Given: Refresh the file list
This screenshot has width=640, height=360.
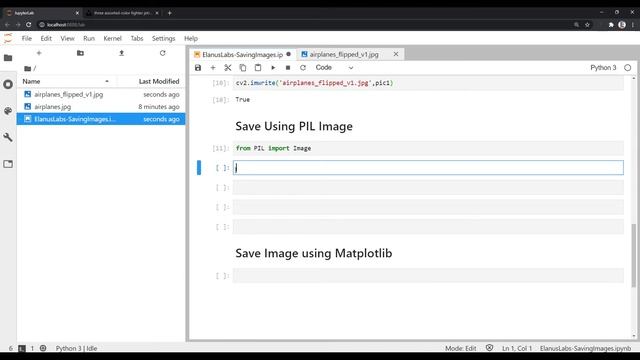Looking at the screenshot, I should point(162,53).
